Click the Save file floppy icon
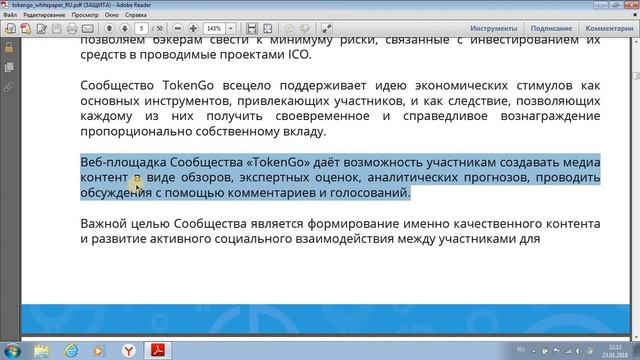This screenshot has height=360, width=640. tap(57, 29)
